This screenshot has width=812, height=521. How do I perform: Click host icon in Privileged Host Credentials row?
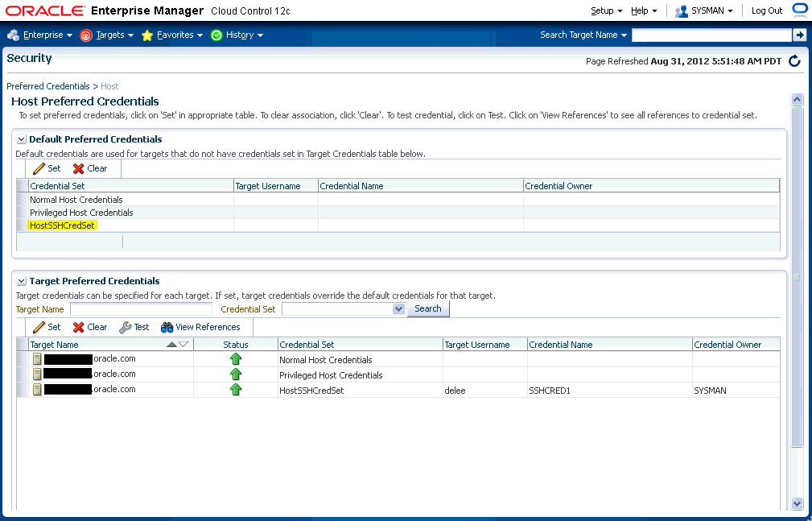37,374
